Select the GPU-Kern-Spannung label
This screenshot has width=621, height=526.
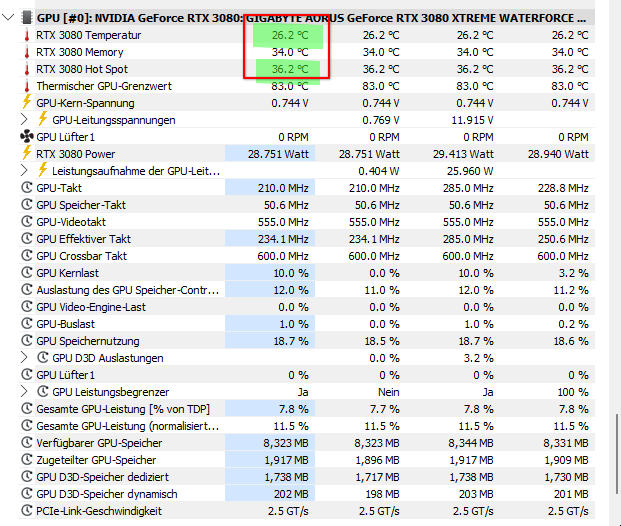(x=85, y=103)
